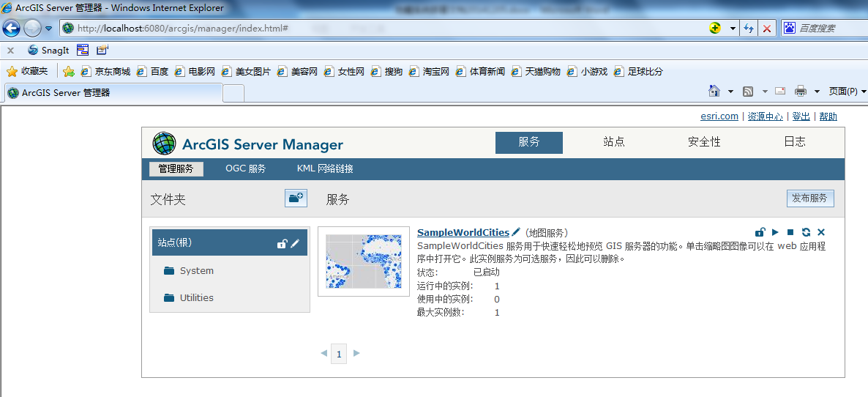The image size is (868, 397).
Task: Open the 百度 favorite link
Action: [153, 72]
